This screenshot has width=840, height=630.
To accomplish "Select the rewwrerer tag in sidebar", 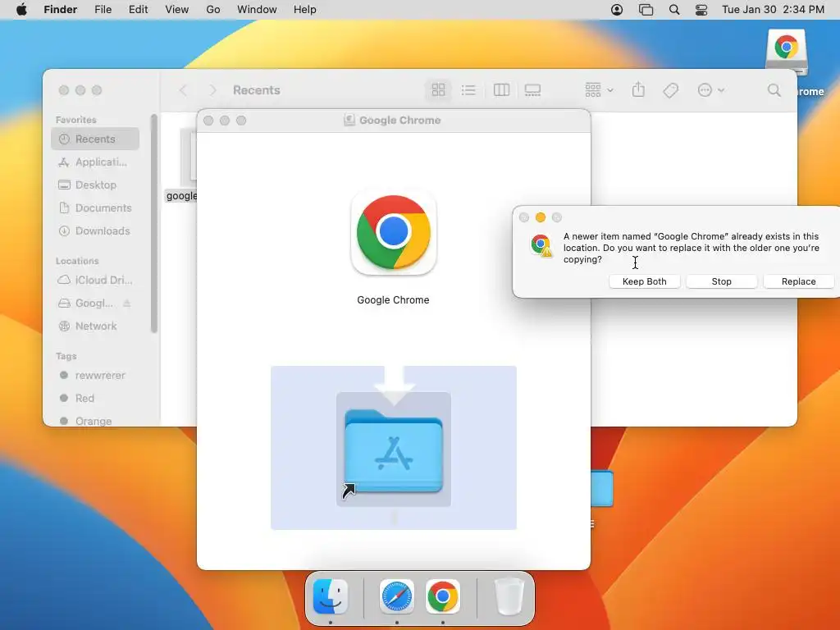I will click(x=95, y=375).
